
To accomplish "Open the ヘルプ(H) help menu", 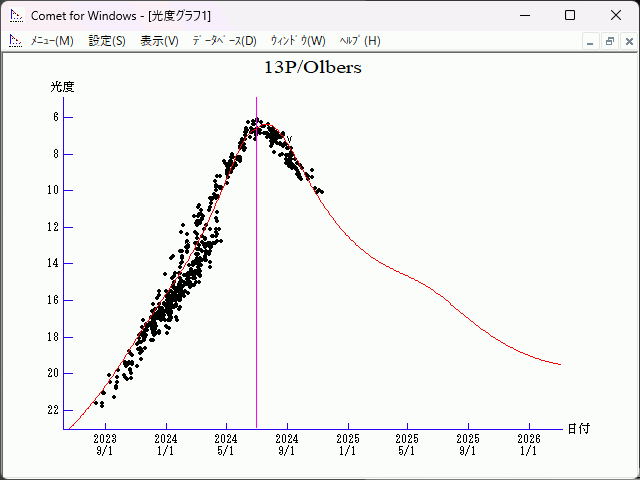I will [360, 41].
